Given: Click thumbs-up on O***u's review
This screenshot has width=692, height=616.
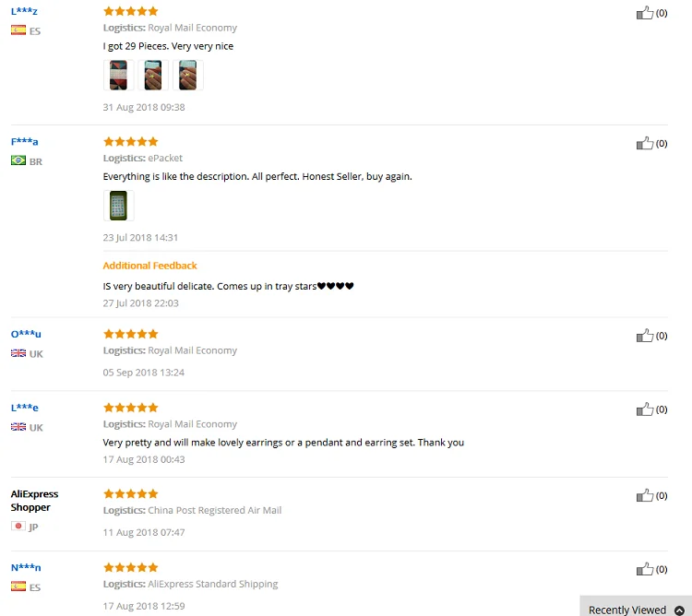Looking at the screenshot, I should click(x=644, y=336).
